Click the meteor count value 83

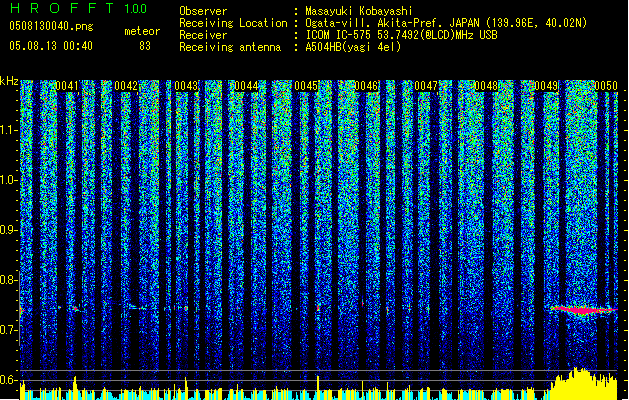pyautogui.click(x=145, y=46)
